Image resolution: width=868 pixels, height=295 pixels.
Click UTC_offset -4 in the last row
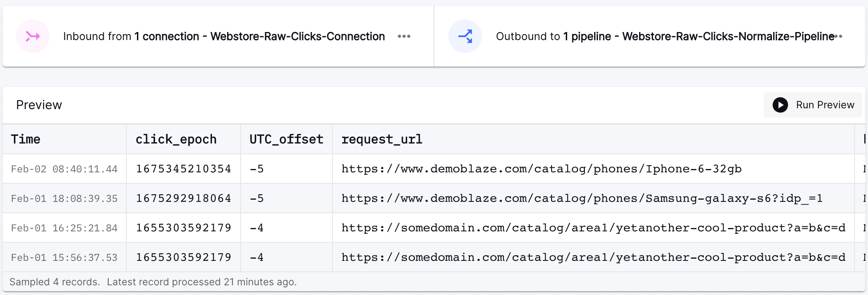point(257,257)
